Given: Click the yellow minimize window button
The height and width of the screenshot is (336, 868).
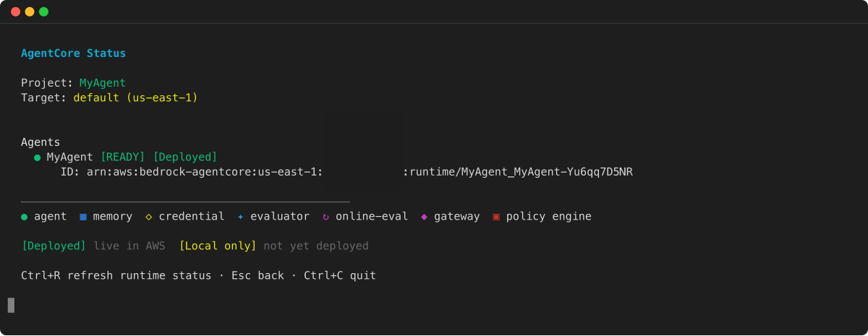Looking at the screenshot, I should pos(30,12).
